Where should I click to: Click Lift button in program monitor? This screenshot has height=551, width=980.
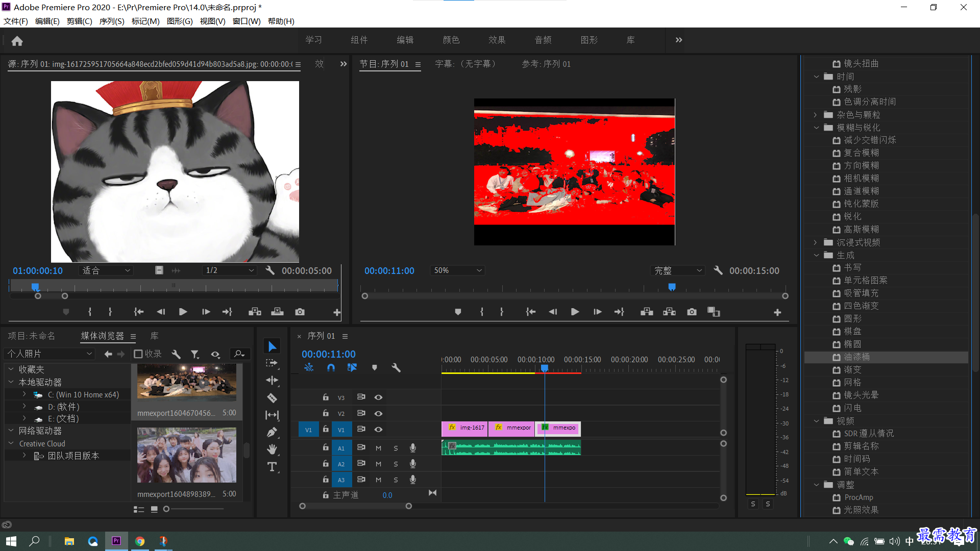(x=647, y=312)
